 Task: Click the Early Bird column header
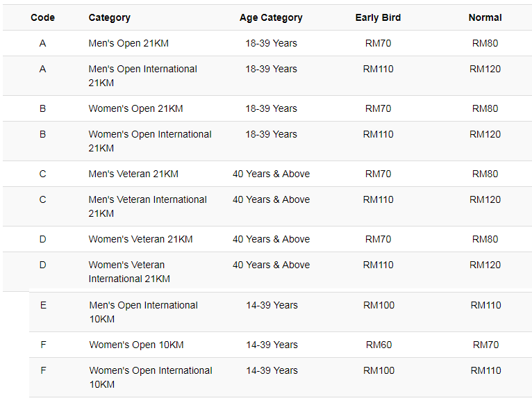[378, 17]
